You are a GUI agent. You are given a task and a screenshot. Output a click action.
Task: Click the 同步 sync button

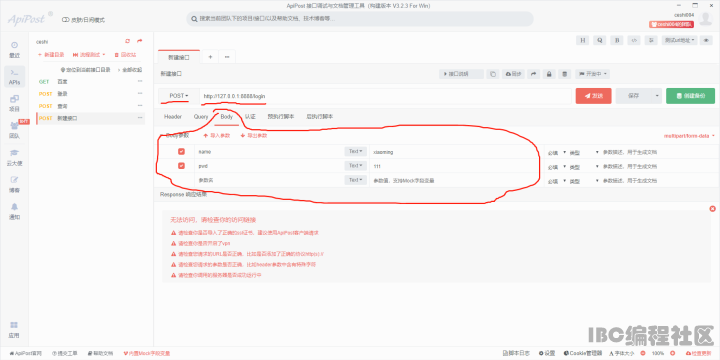click(513, 74)
